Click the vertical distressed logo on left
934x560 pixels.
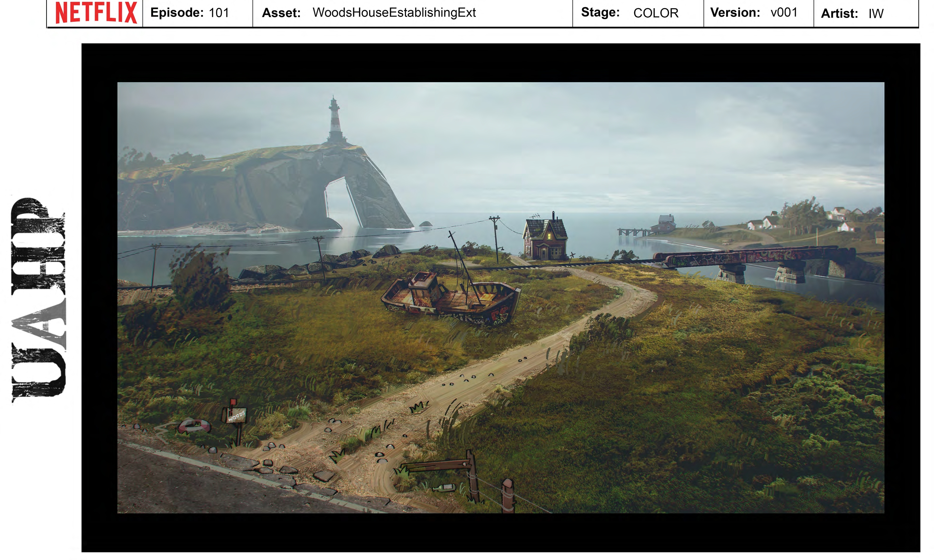pyautogui.click(x=38, y=300)
